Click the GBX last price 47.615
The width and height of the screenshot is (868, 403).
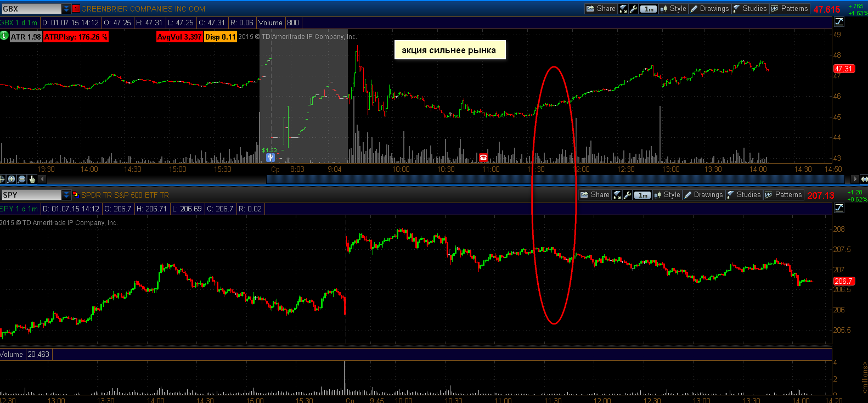coord(827,9)
